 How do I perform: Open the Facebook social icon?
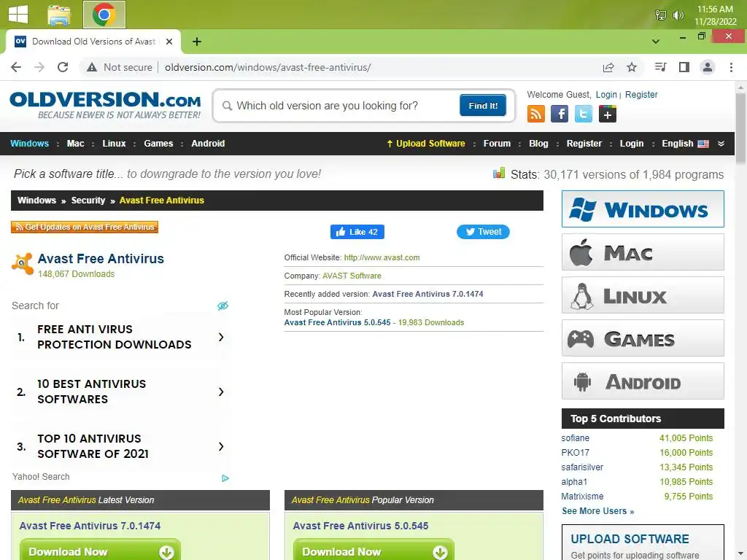(560, 114)
